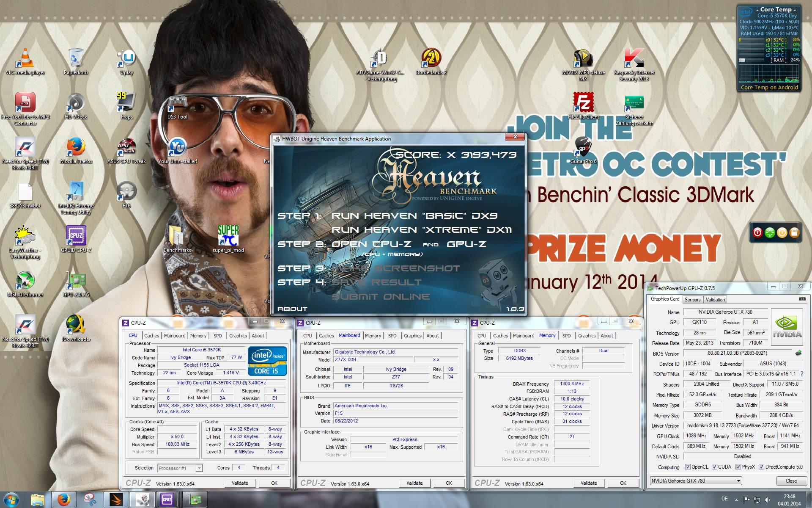Open the Papierkorb recycle bin icon

click(x=76, y=61)
